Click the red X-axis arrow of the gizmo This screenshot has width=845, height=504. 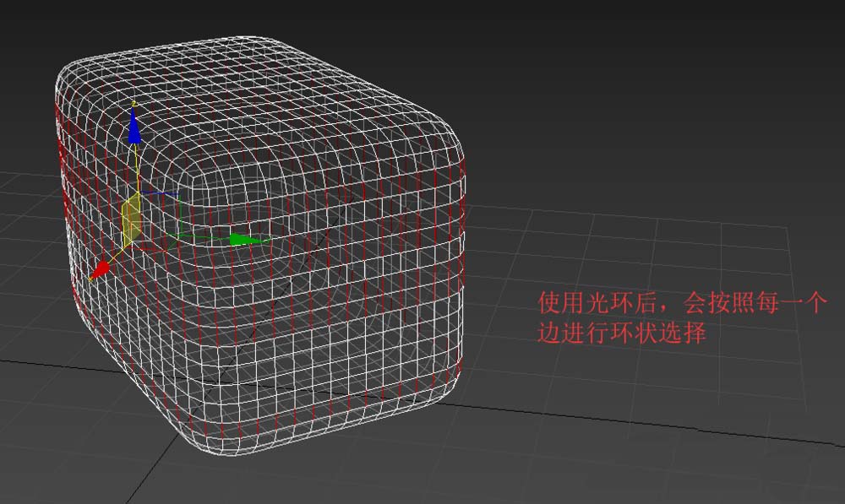point(100,270)
